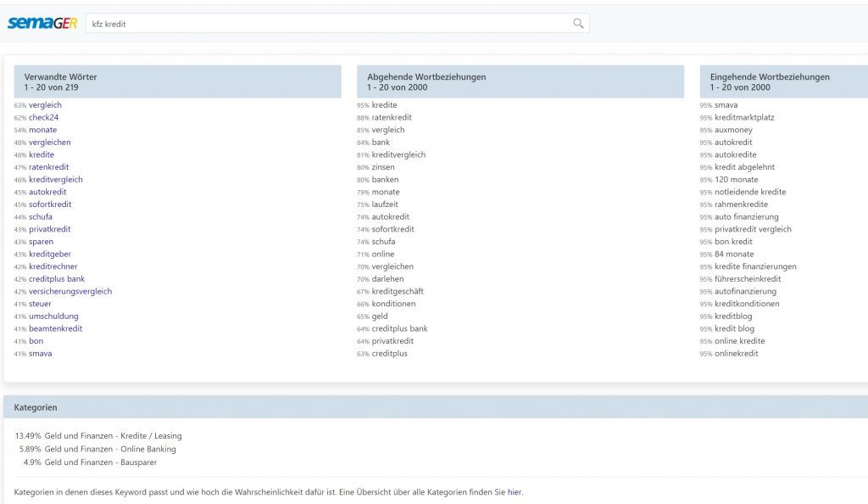Click 'auto finanzierung' entry

(746, 216)
